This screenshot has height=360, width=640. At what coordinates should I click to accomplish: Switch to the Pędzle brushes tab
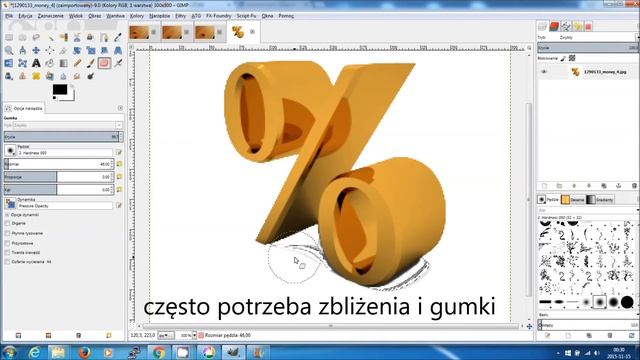click(x=548, y=200)
